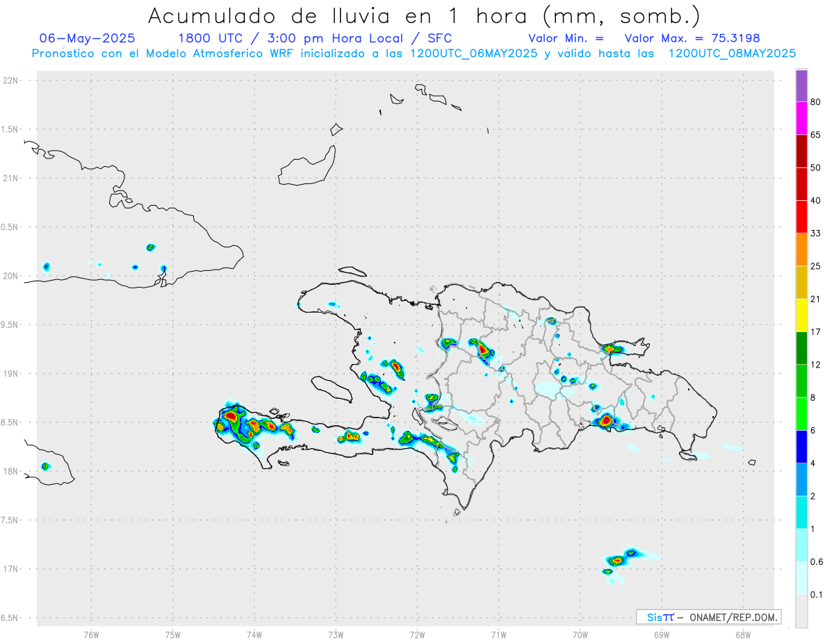The height and width of the screenshot is (644, 834).
Task: Click the '75W' longitude tick label
Action: pos(173,635)
